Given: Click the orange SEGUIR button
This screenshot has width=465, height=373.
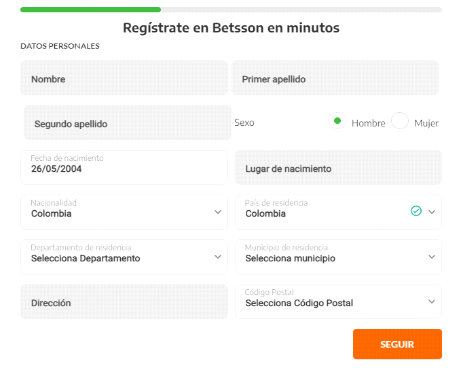Looking at the screenshot, I should (397, 344).
